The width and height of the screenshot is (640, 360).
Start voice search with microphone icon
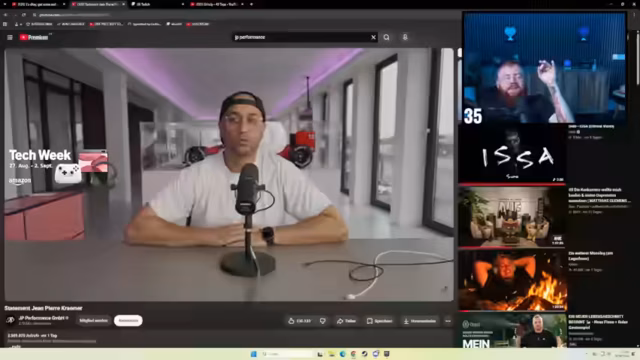point(405,37)
